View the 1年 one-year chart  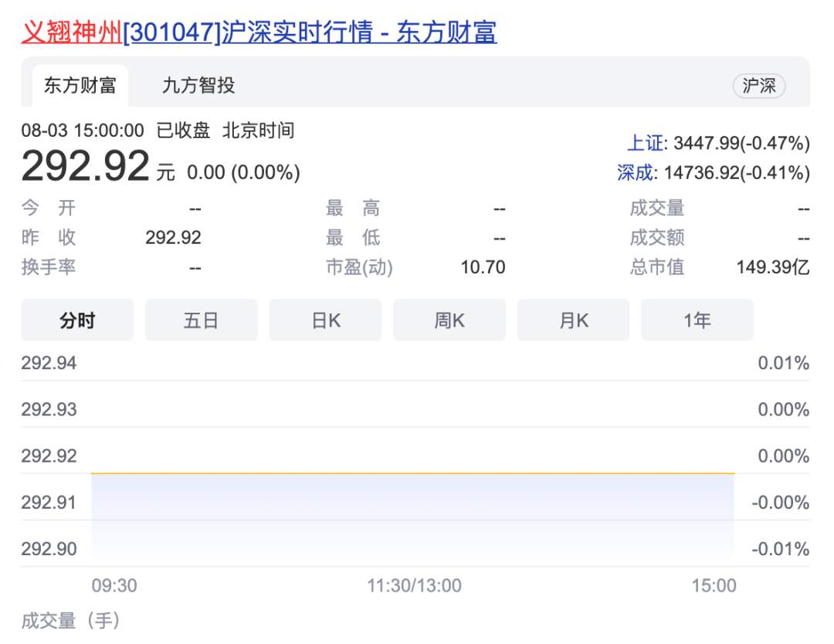point(697,320)
